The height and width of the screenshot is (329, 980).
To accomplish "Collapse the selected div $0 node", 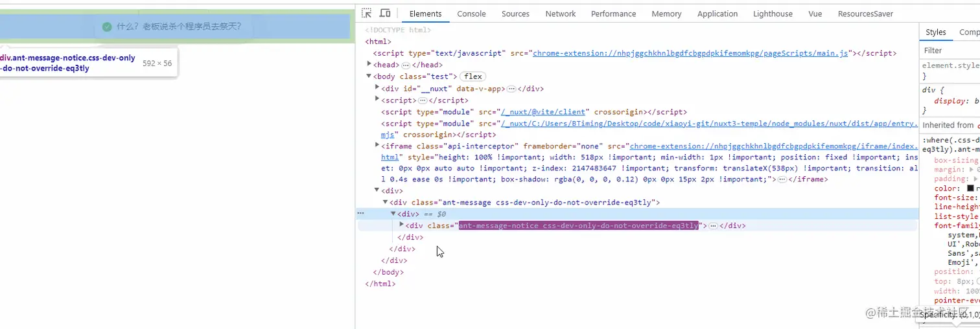I will [393, 214].
